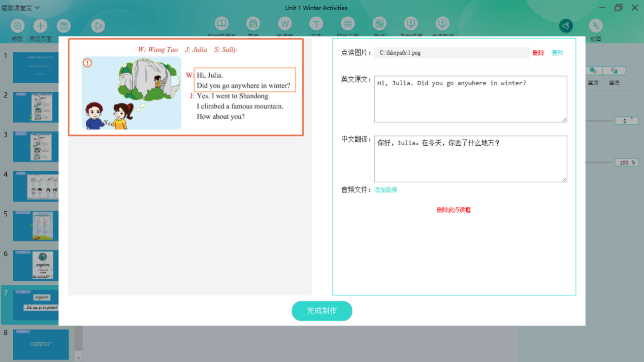Open the textbook resource book icon
Image resolution: width=644 pixels, height=362 pixels.
(x=221, y=24)
